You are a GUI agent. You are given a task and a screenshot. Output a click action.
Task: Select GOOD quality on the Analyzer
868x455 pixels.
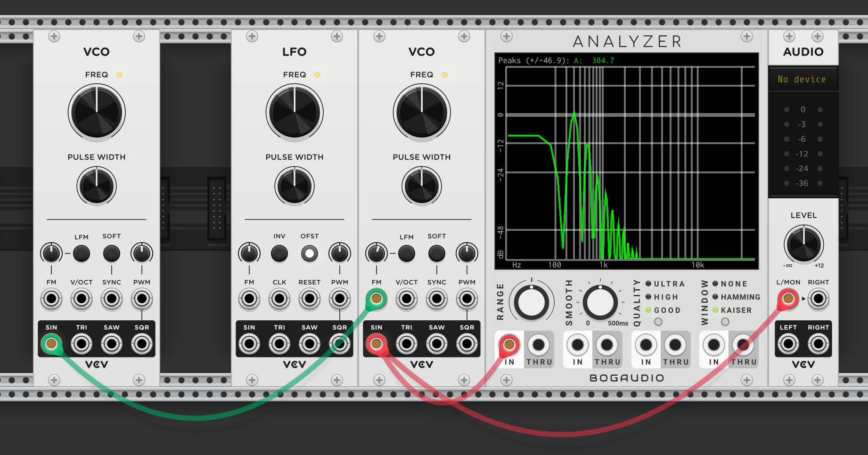663,310
